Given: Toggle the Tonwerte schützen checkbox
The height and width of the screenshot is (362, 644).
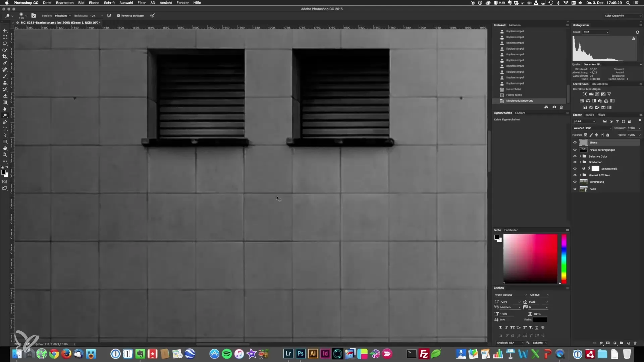Looking at the screenshot, I should pyautogui.click(x=118, y=16).
